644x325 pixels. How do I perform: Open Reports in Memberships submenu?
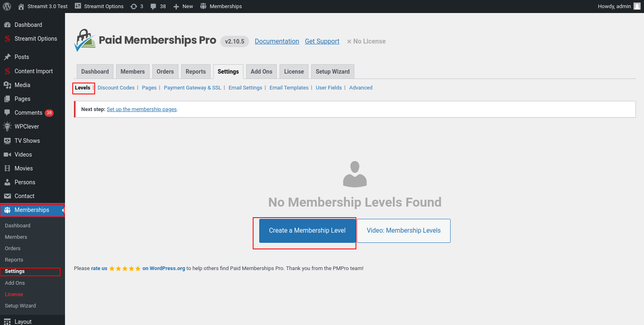click(14, 260)
